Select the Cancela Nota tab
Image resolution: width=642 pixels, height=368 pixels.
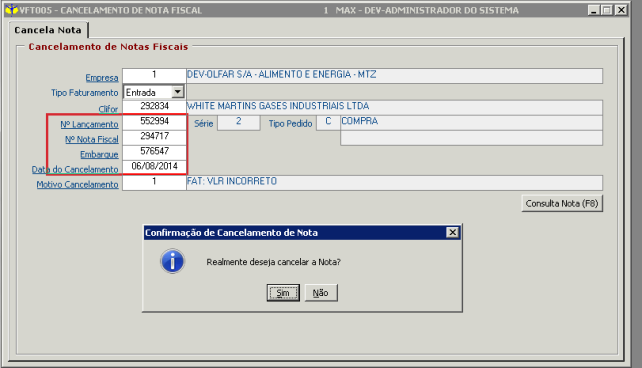[48, 30]
